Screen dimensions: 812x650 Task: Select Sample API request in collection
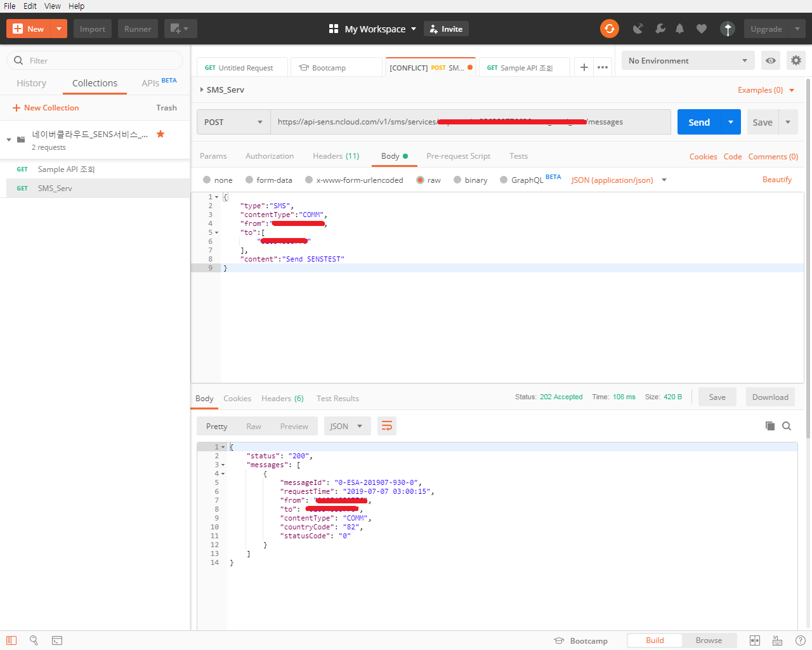(95, 169)
